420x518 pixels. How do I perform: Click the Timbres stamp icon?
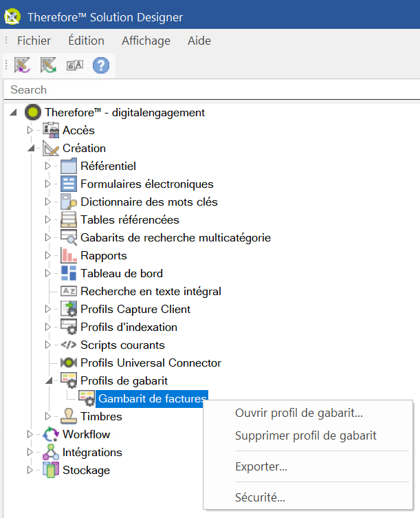[x=69, y=416]
